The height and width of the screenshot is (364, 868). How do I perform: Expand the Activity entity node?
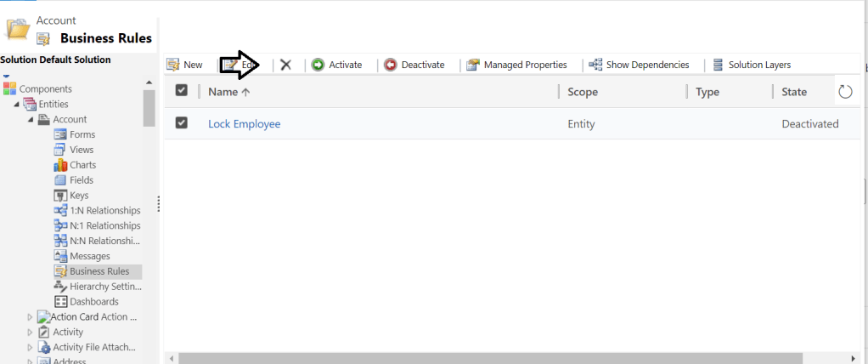click(x=31, y=333)
